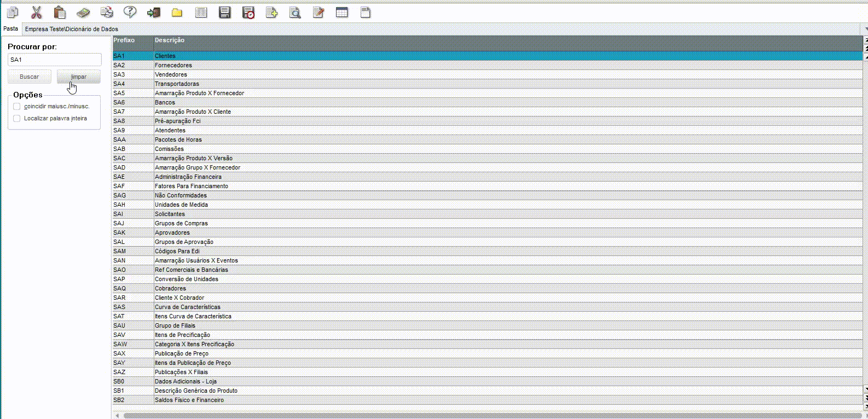This screenshot has width=868, height=419.
Task: Click the Paste clipboard icon
Action: 60,12
